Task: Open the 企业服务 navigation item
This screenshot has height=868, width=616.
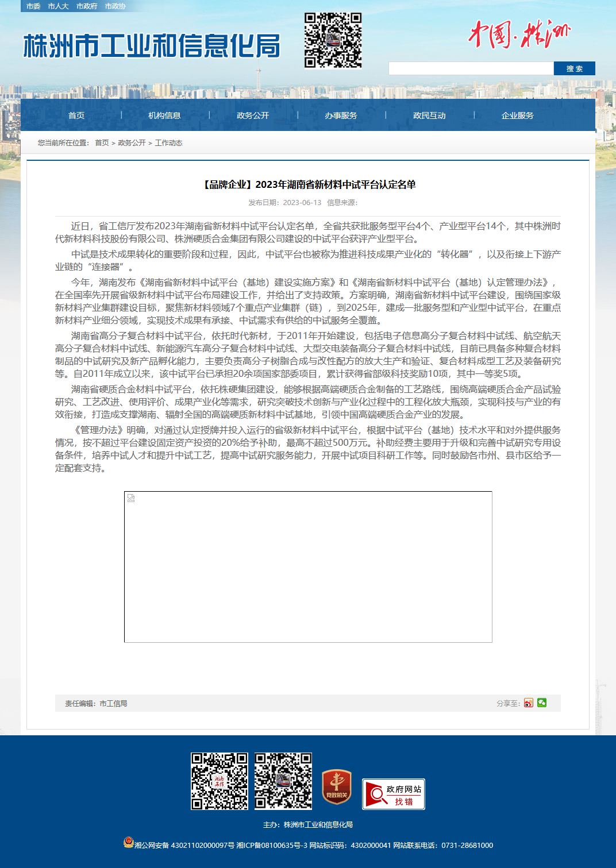Action: [x=517, y=115]
